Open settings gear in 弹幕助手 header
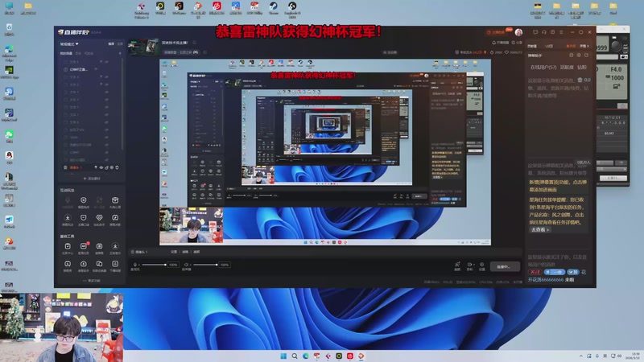Viewport: 644px width, 362px height. coord(579,55)
